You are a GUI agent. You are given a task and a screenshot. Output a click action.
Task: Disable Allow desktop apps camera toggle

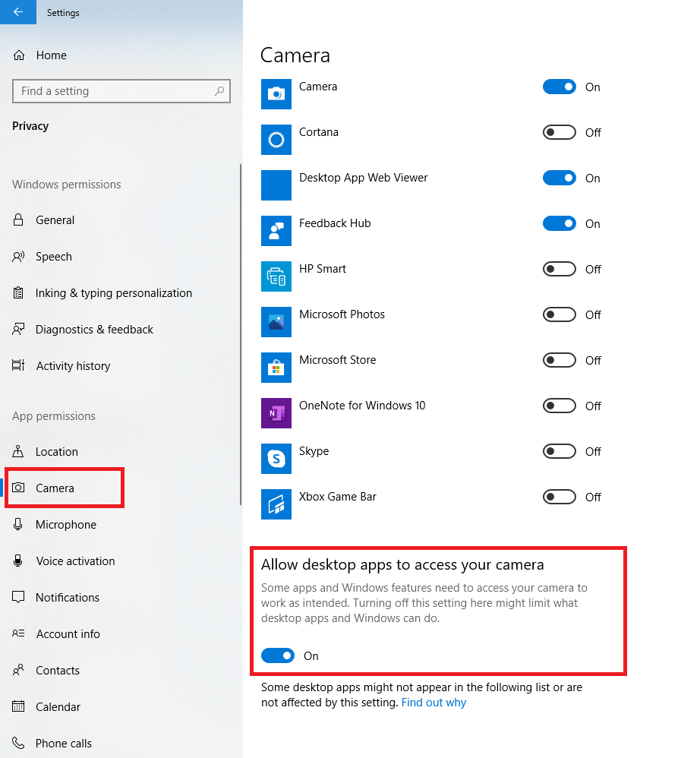[x=278, y=655]
